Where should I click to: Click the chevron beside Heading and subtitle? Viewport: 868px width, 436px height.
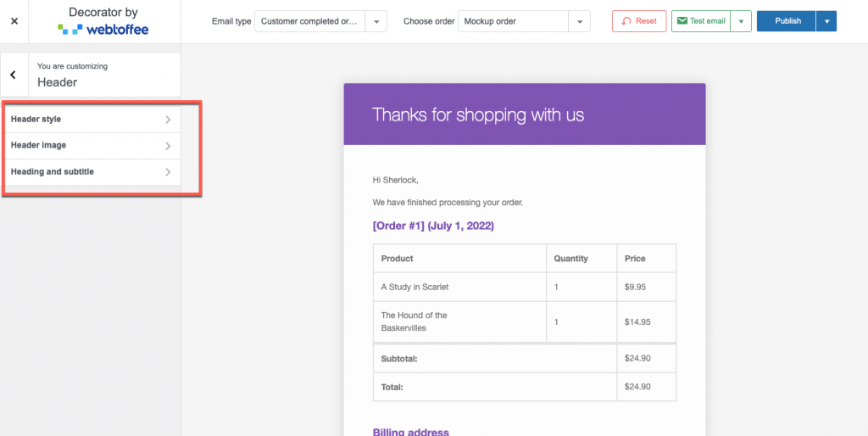point(168,172)
